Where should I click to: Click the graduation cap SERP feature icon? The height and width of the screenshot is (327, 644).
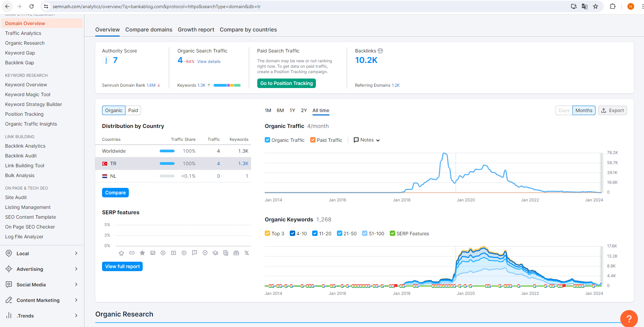coord(215,253)
